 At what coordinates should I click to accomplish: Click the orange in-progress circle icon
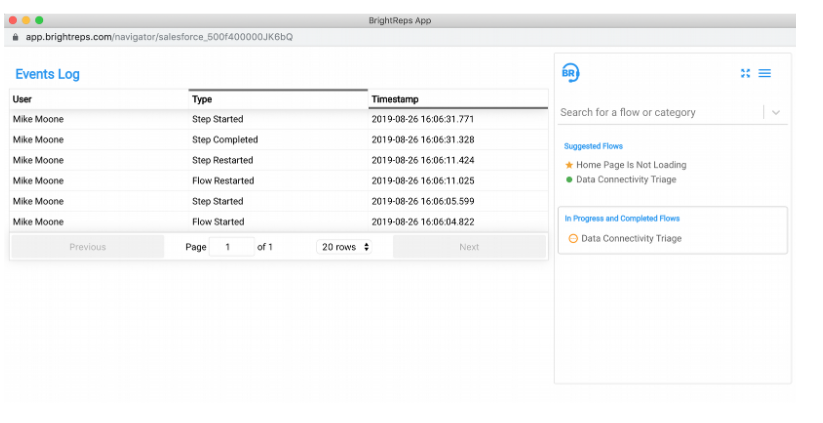click(x=573, y=239)
